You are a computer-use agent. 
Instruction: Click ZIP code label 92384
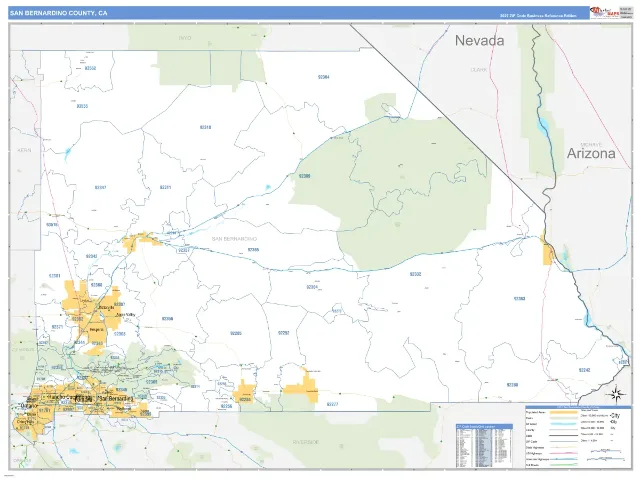(x=323, y=77)
